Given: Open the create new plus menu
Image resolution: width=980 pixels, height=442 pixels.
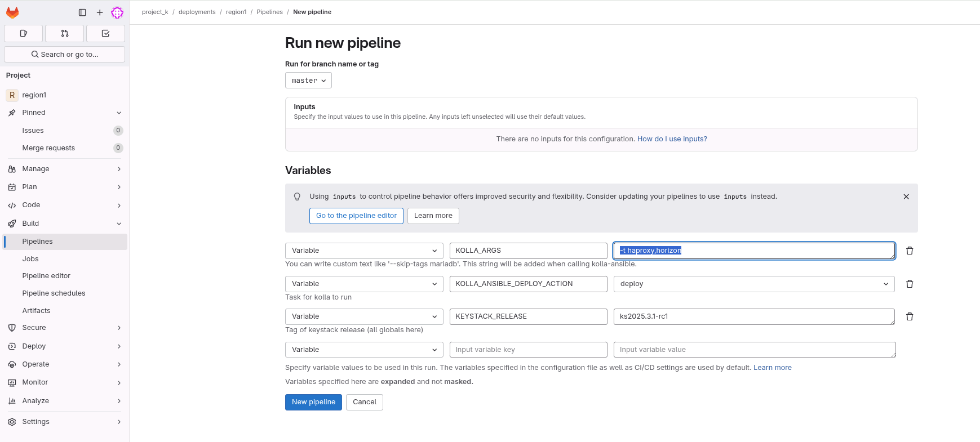Looking at the screenshot, I should point(100,12).
